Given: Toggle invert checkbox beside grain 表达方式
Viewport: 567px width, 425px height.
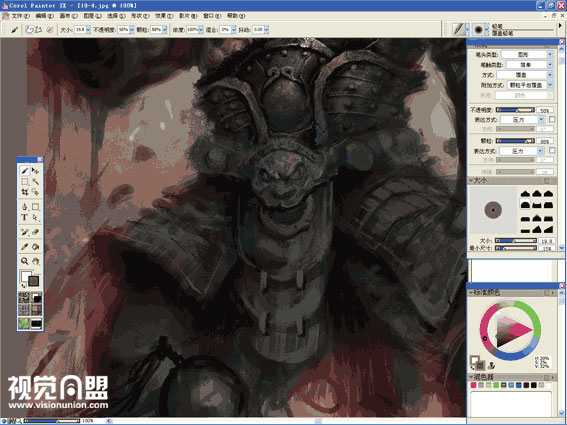Looking at the screenshot, I should pyautogui.click(x=552, y=150).
